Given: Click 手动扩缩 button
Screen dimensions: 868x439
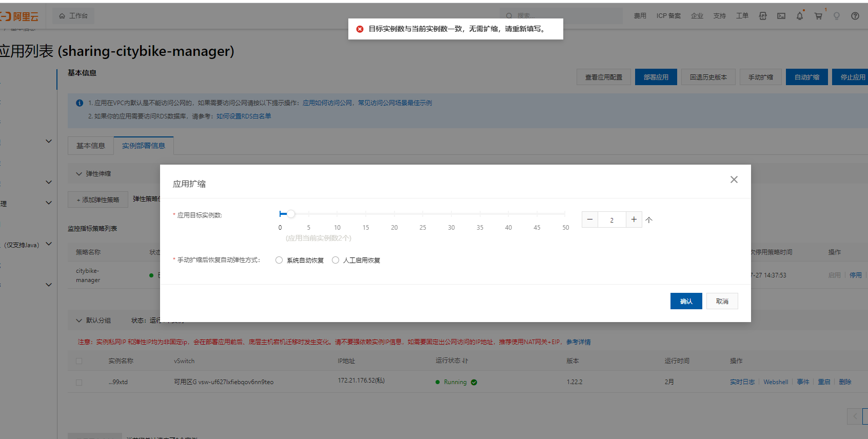Looking at the screenshot, I should [x=761, y=77].
